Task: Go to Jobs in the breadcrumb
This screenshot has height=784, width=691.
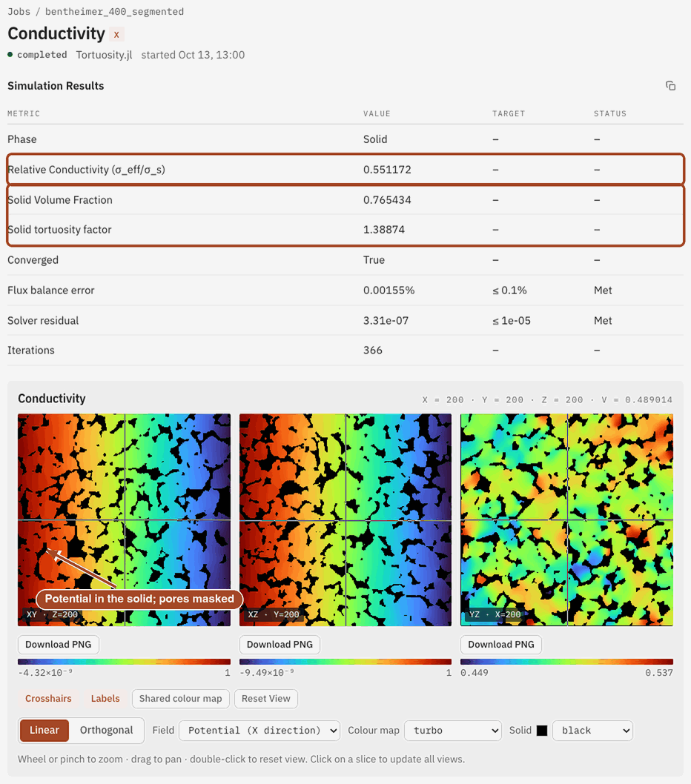Action: [19, 12]
